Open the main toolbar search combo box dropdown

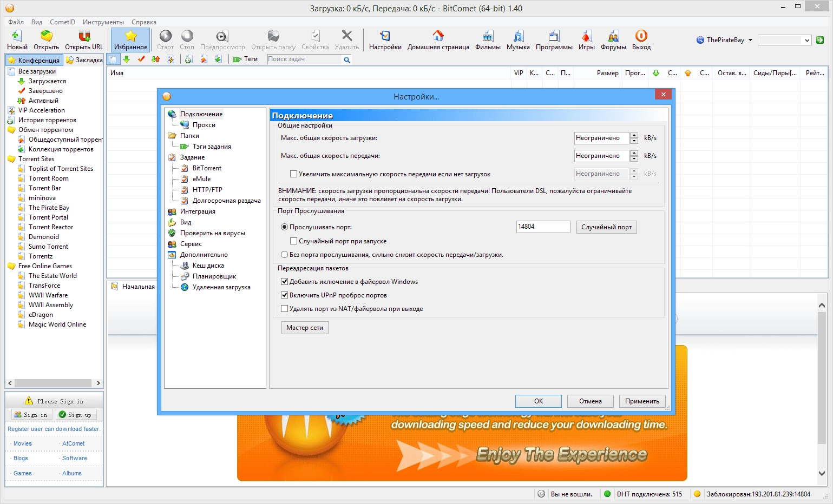807,40
